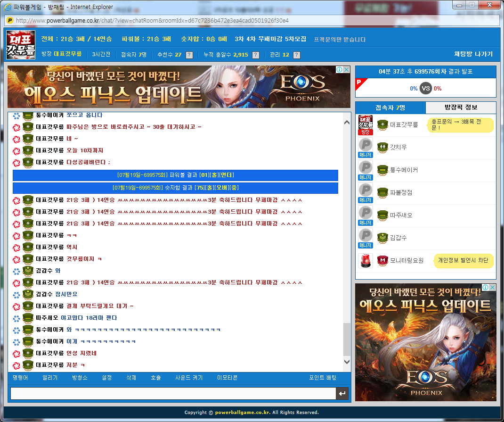
Task: Click 파볼정점's 매니저 profile avatar
Action: tap(366, 193)
